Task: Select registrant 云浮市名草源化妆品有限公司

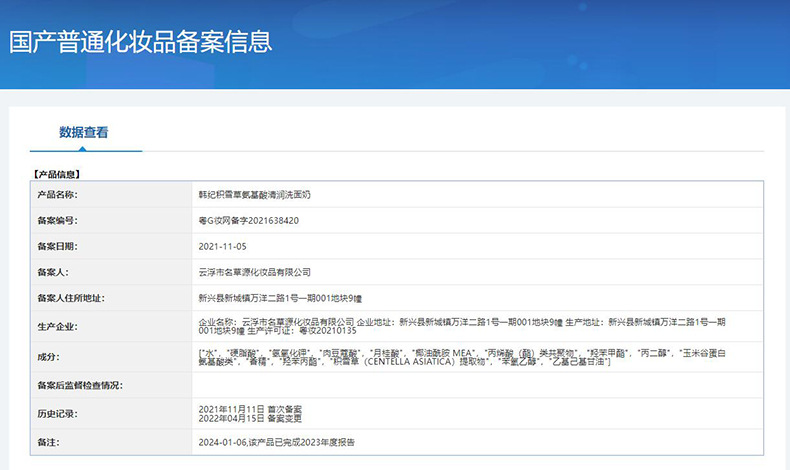Action: pos(254,272)
